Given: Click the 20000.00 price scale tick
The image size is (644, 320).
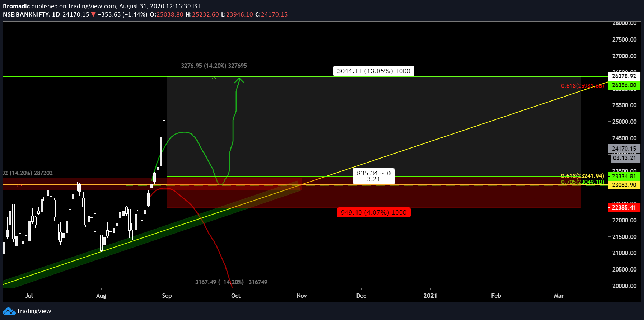Looking at the screenshot, I should [x=625, y=286].
